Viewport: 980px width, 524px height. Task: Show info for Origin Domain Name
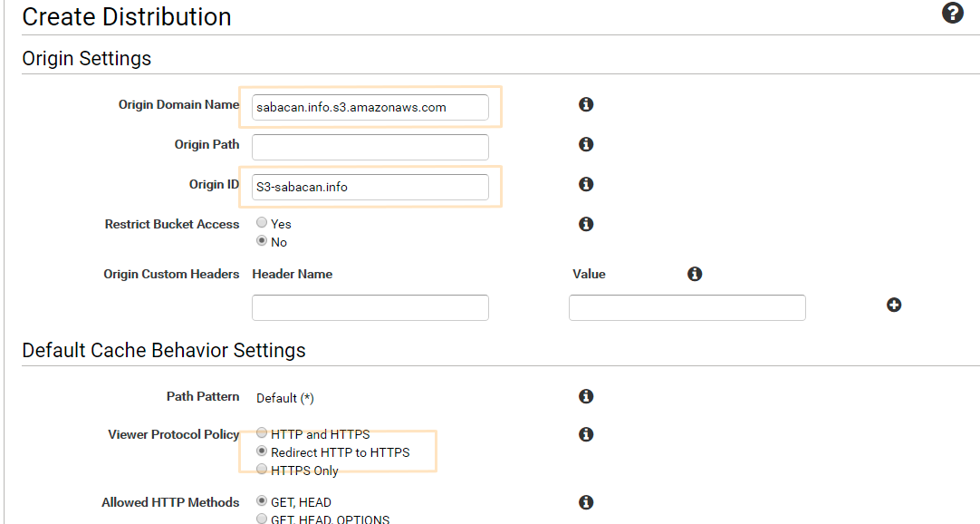point(586,104)
